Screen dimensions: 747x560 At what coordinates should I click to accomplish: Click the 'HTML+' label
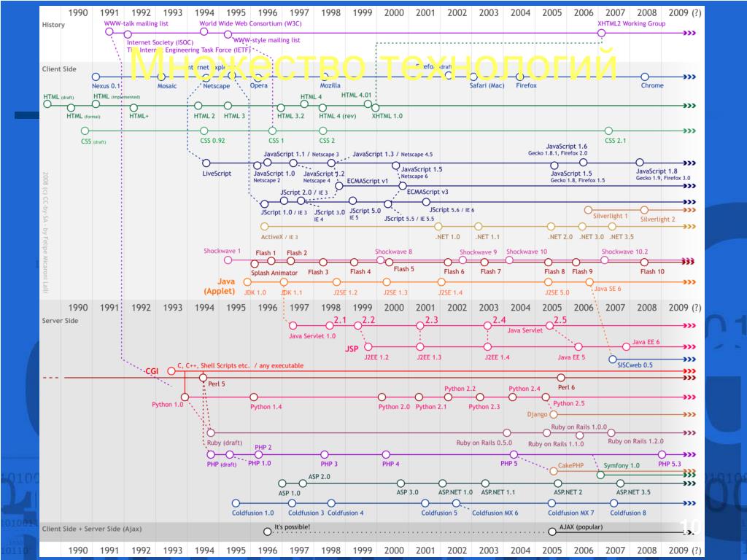click(139, 116)
